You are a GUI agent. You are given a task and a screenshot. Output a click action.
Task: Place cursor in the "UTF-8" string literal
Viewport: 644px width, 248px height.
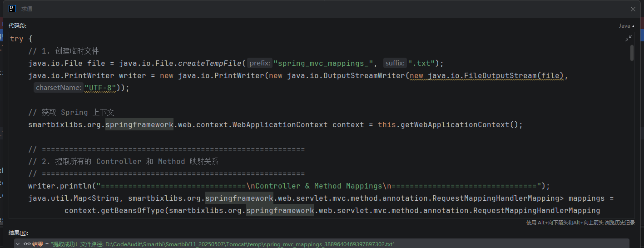(x=100, y=88)
